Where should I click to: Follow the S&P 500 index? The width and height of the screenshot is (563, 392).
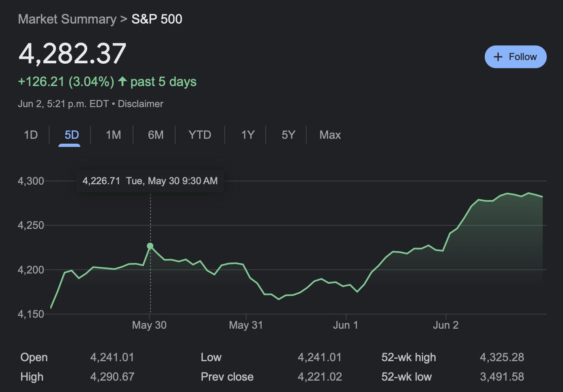click(516, 57)
